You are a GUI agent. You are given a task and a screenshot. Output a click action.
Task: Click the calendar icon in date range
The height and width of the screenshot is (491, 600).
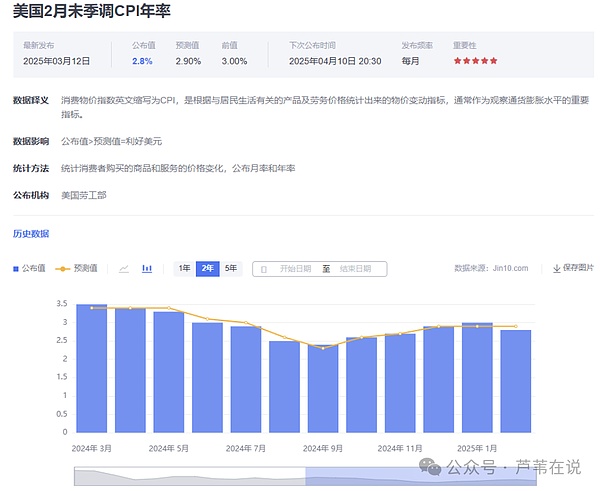pos(263,269)
